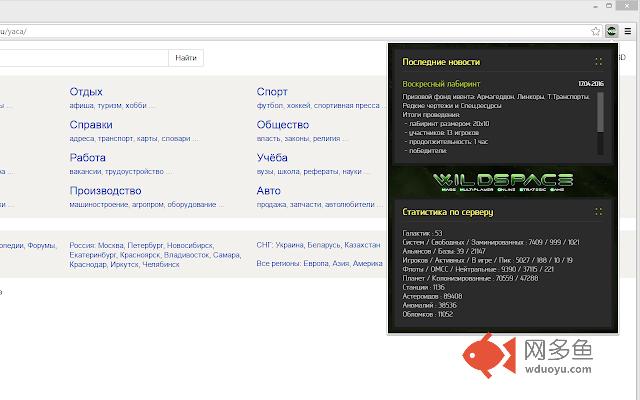Viewport: 640px width, 400px height.
Task: Click in the browser address bar
Action: (294, 31)
